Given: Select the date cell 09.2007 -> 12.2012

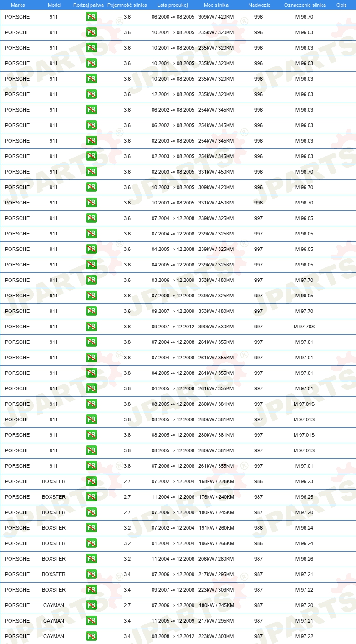Looking at the screenshot, I should click(x=173, y=327).
